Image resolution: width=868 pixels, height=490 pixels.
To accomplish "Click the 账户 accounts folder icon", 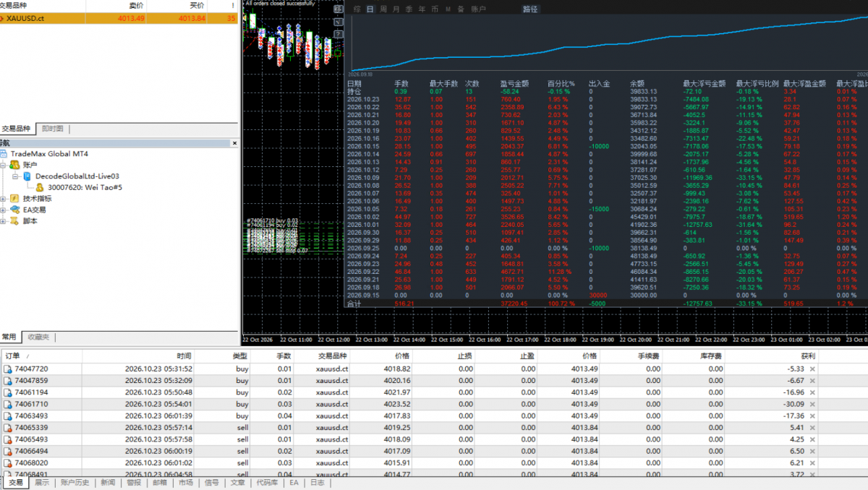I will (x=14, y=165).
